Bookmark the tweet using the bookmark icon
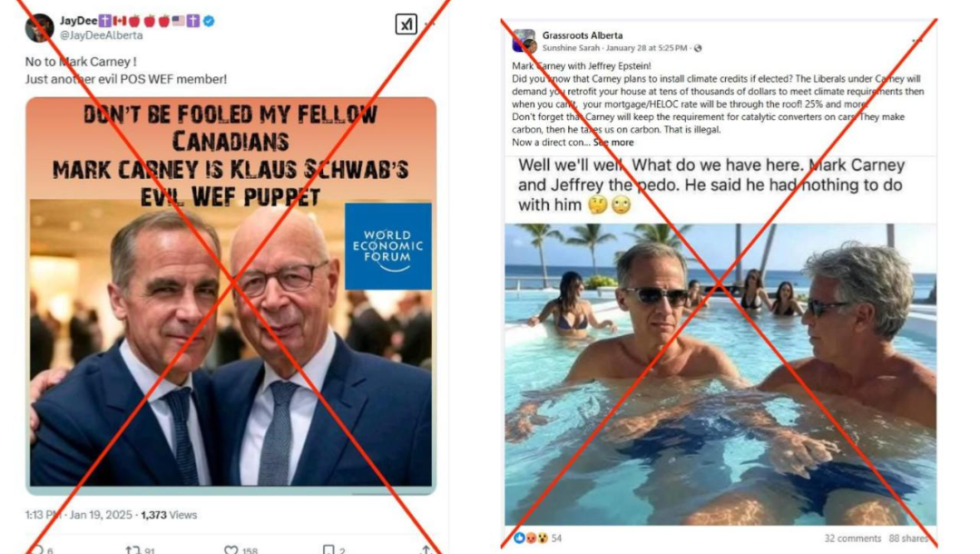The image size is (980, 554). [328, 549]
